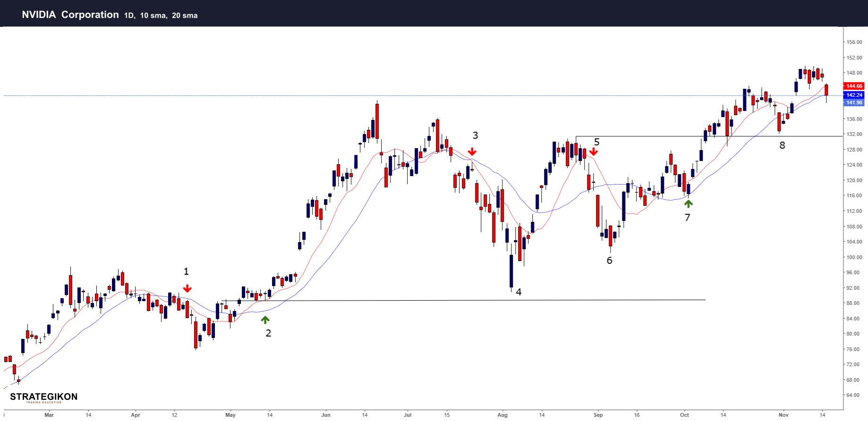Click the Apr date axis label

tap(136, 415)
